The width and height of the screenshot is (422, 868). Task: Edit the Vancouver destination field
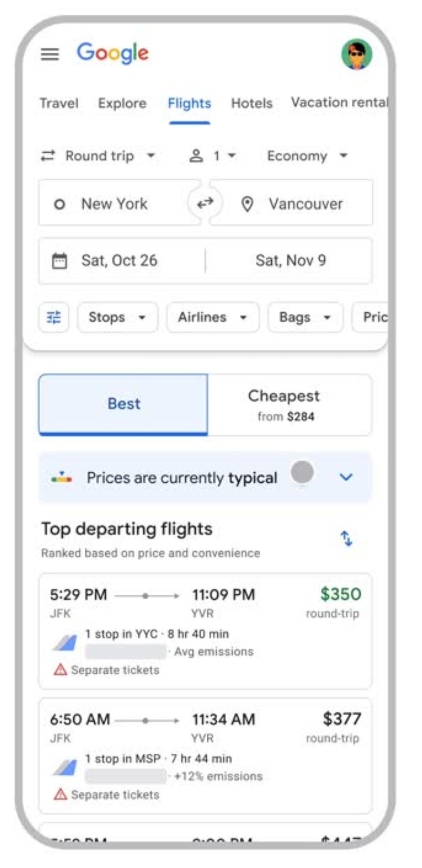pos(305,204)
